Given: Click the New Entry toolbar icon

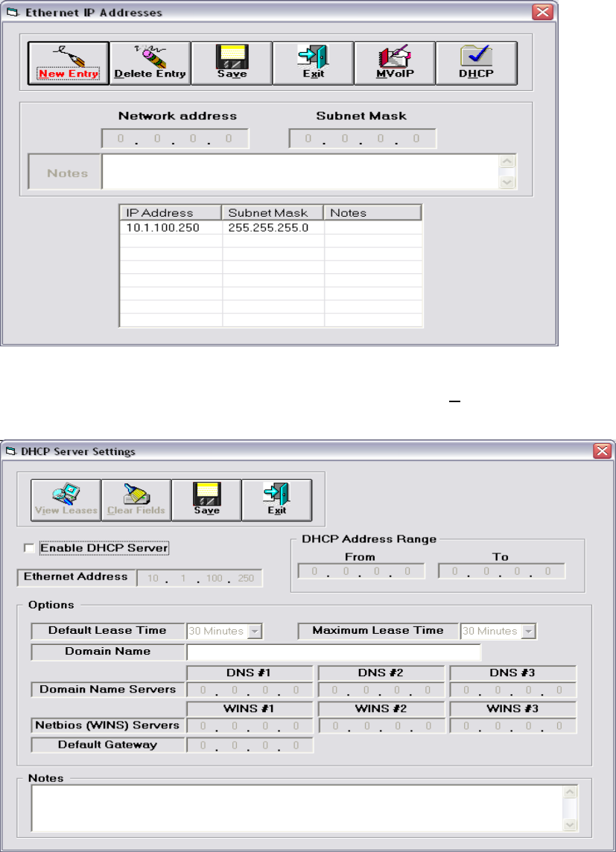Looking at the screenshot, I should [x=69, y=63].
